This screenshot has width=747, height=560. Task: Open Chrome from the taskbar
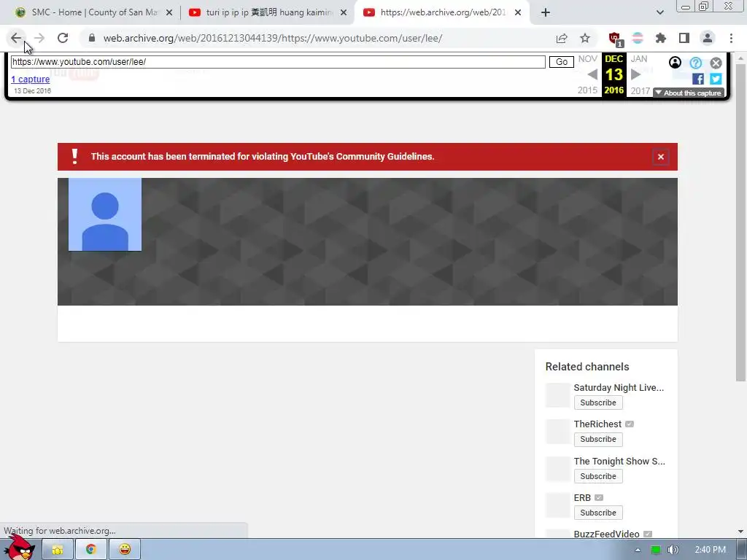pyautogui.click(x=90, y=550)
